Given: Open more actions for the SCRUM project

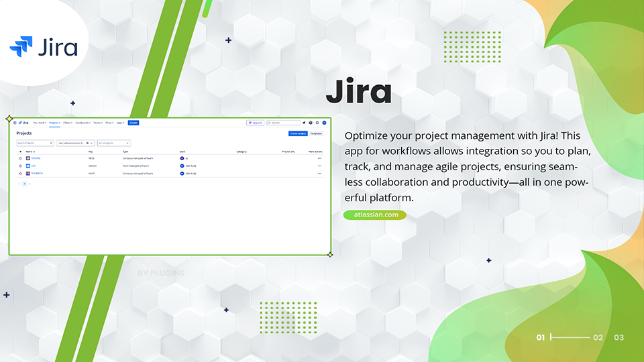Looking at the screenshot, I should [x=319, y=166].
